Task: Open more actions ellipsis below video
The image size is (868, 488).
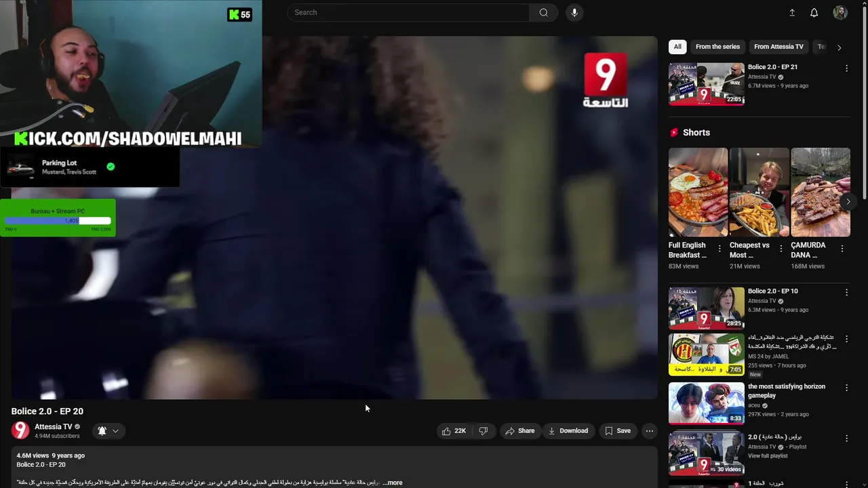Action: click(649, 431)
